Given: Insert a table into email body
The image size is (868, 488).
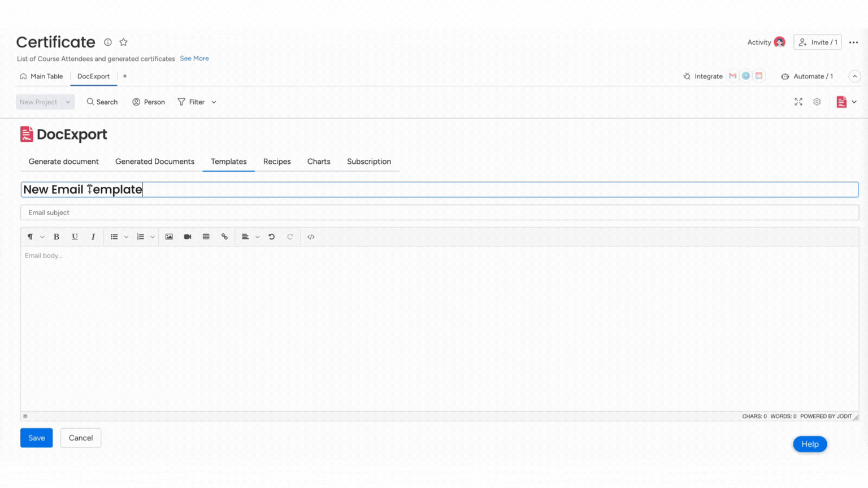Looking at the screenshot, I should [206, 237].
